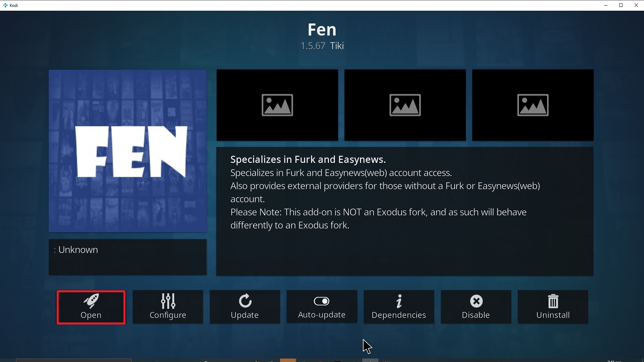
Task: Click the Exodus fork note text
Action: point(378,219)
